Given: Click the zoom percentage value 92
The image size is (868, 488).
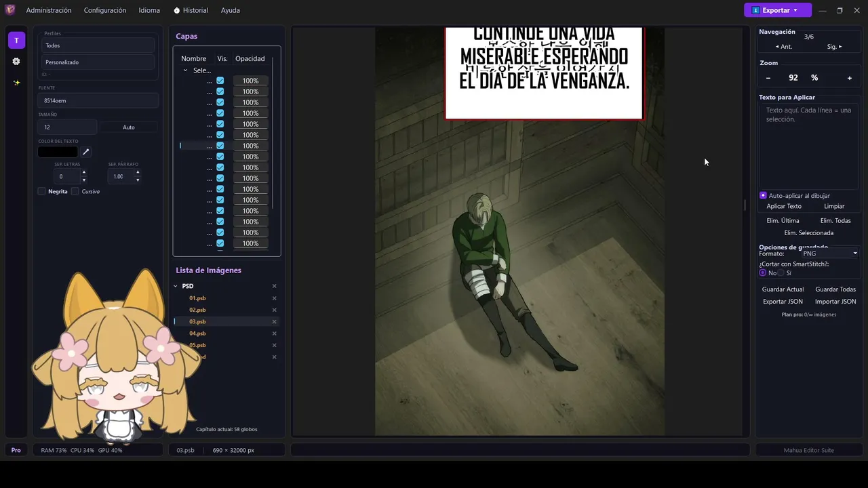Looking at the screenshot, I should [x=793, y=78].
